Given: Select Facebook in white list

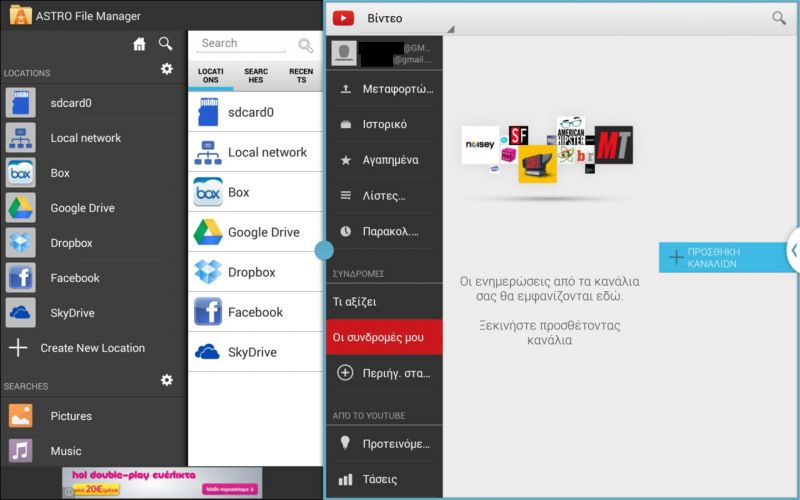Looking at the screenshot, I should 256,312.
